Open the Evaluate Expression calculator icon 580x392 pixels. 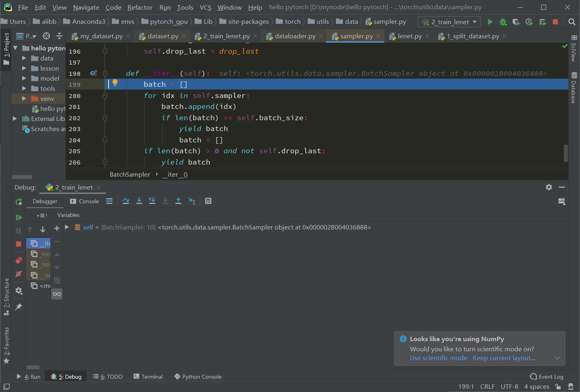[208, 200]
